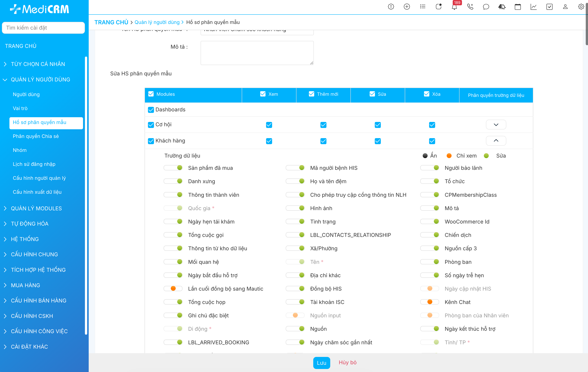
Task: Select Phân quyền Chia sẻ sidebar item
Action: [x=36, y=136]
